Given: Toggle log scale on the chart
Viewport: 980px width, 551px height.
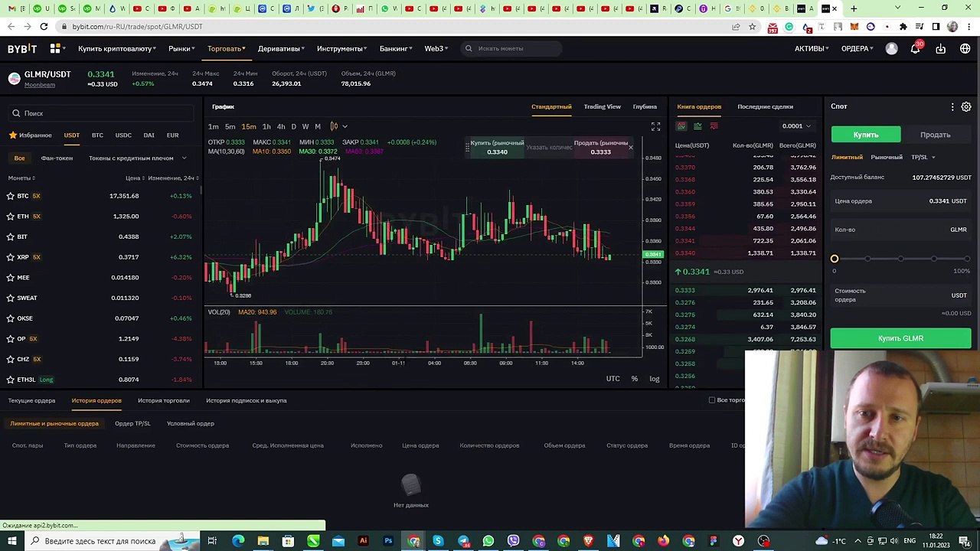Looking at the screenshot, I should [655, 379].
